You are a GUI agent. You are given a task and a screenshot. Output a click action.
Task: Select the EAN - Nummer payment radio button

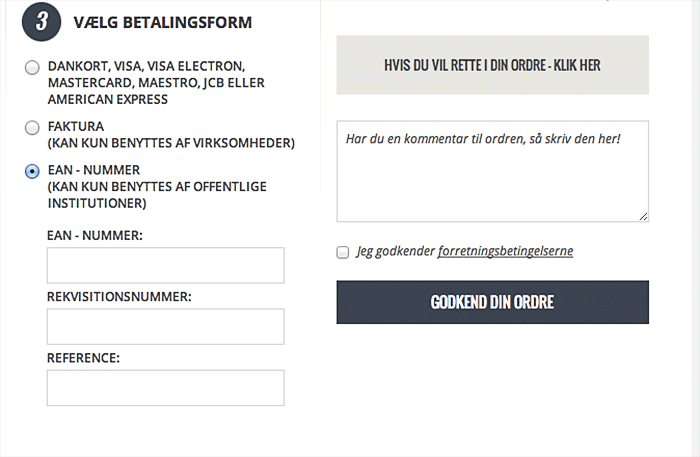(x=32, y=172)
